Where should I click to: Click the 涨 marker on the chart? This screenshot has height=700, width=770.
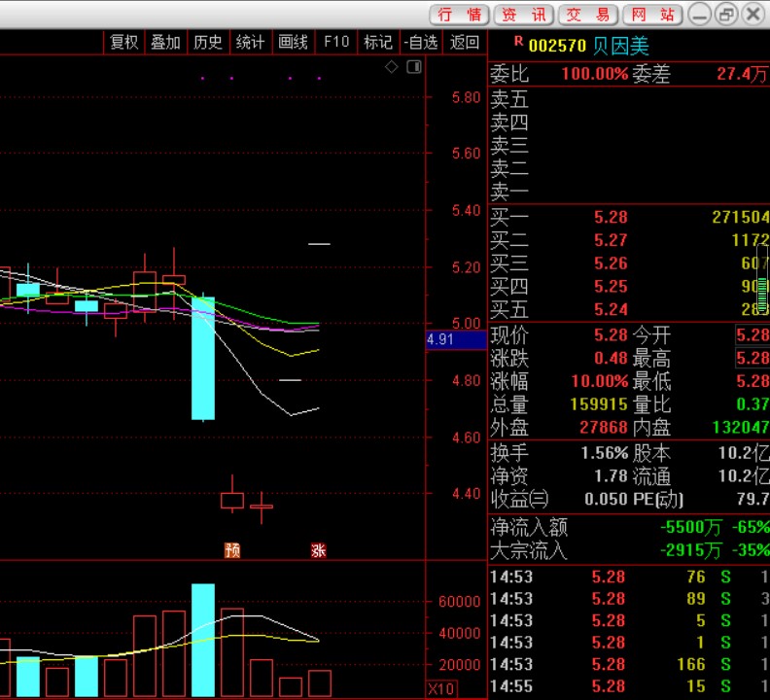point(318,550)
